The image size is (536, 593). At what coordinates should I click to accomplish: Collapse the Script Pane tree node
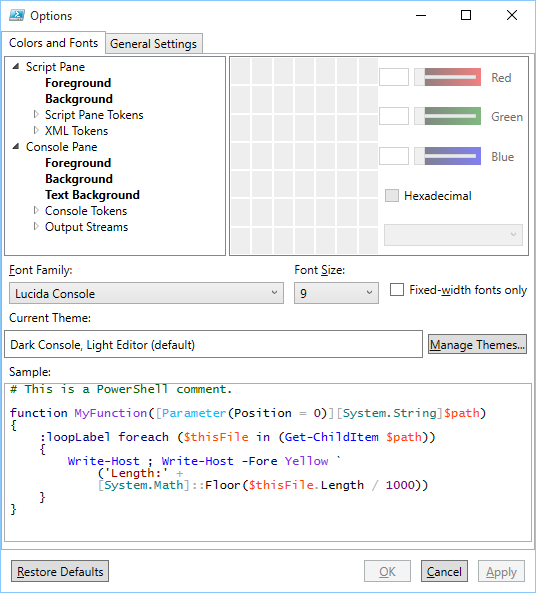pyautogui.click(x=16, y=67)
